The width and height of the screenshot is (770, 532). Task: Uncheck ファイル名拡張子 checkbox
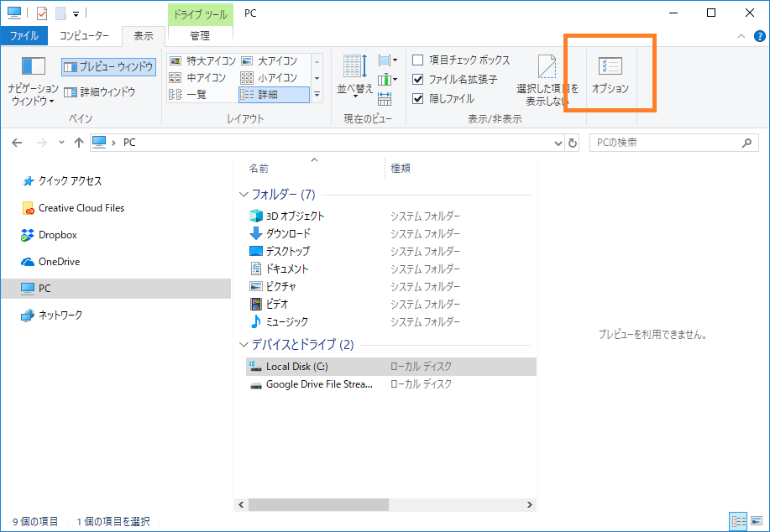click(418, 80)
